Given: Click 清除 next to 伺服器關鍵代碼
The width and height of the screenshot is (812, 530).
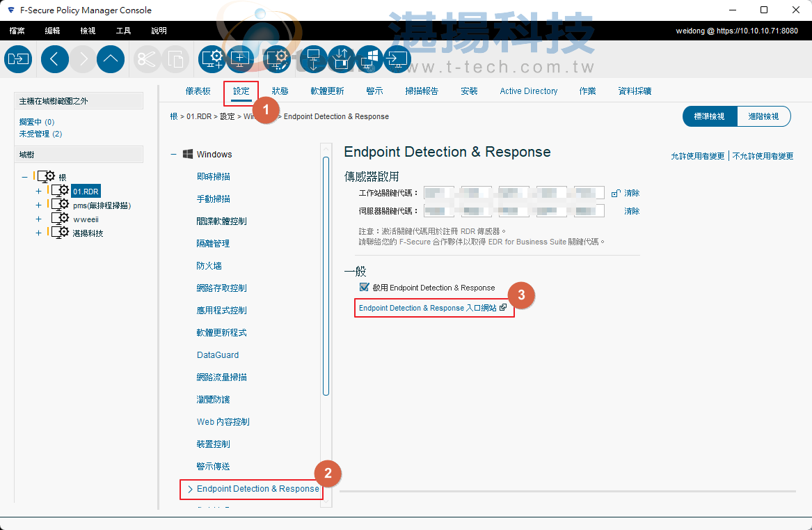Looking at the screenshot, I should [632, 211].
